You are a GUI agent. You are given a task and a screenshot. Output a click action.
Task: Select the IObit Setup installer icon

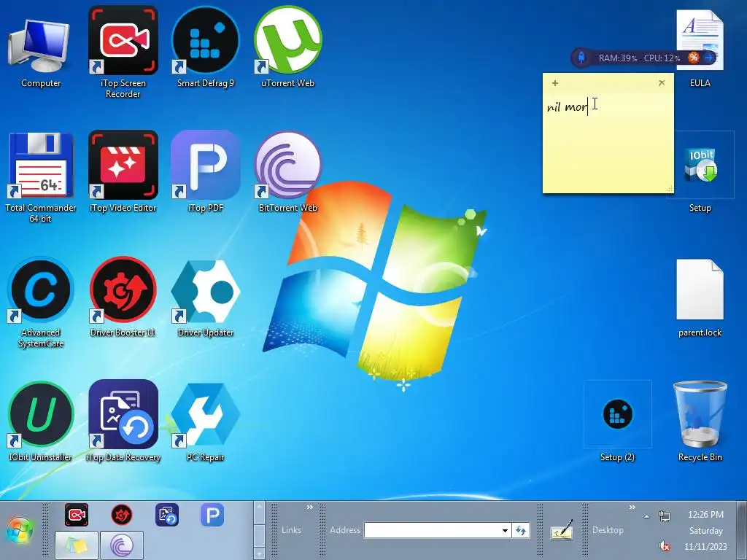pyautogui.click(x=700, y=172)
